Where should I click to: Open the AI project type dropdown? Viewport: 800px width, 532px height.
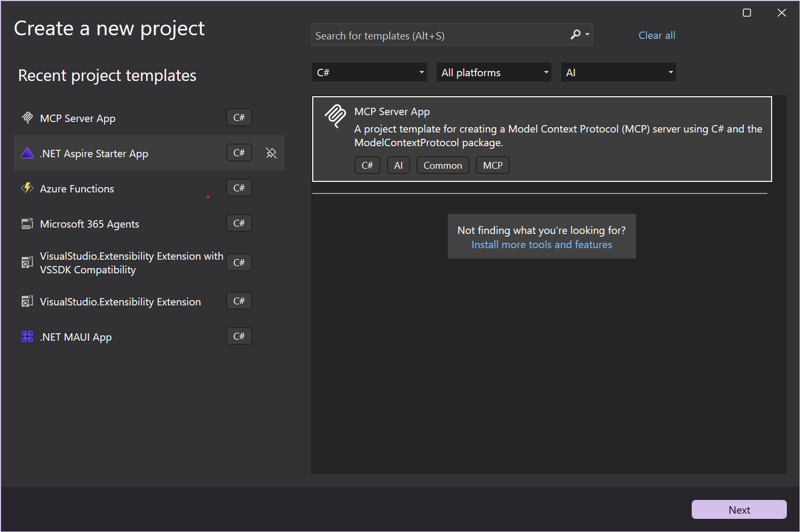tap(618, 72)
